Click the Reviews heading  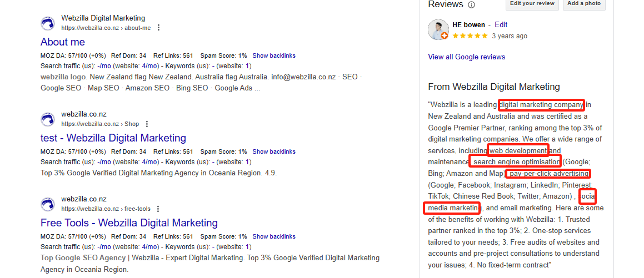click(445, 4)
